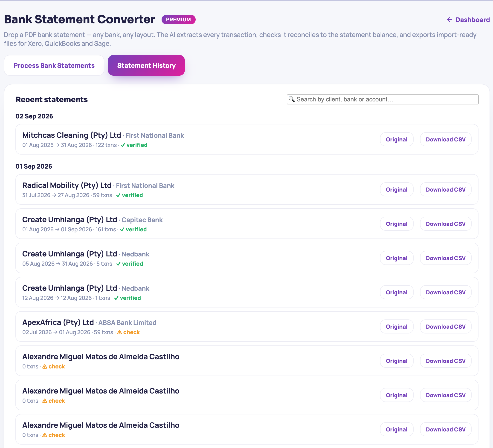Open original for Nedbank 5 txns statement
Image resolution: width=493 pixels, height=448 pixels.
397,258
